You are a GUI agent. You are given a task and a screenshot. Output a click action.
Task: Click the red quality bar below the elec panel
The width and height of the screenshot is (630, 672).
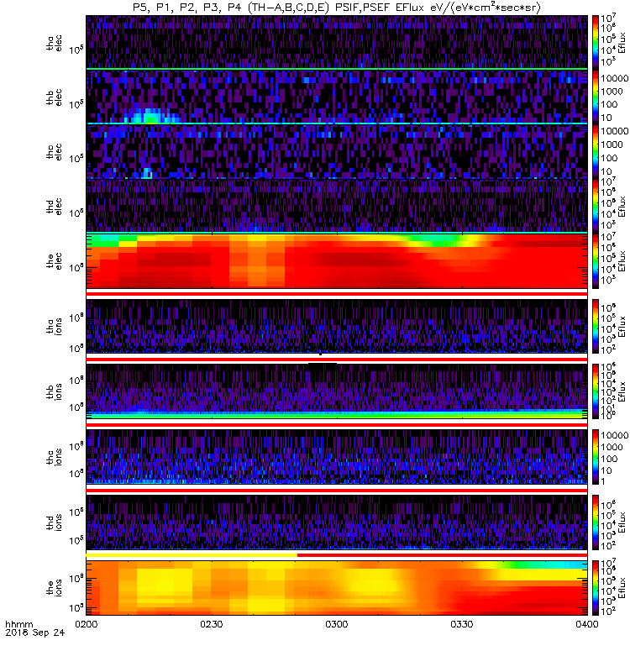(337, 293)
